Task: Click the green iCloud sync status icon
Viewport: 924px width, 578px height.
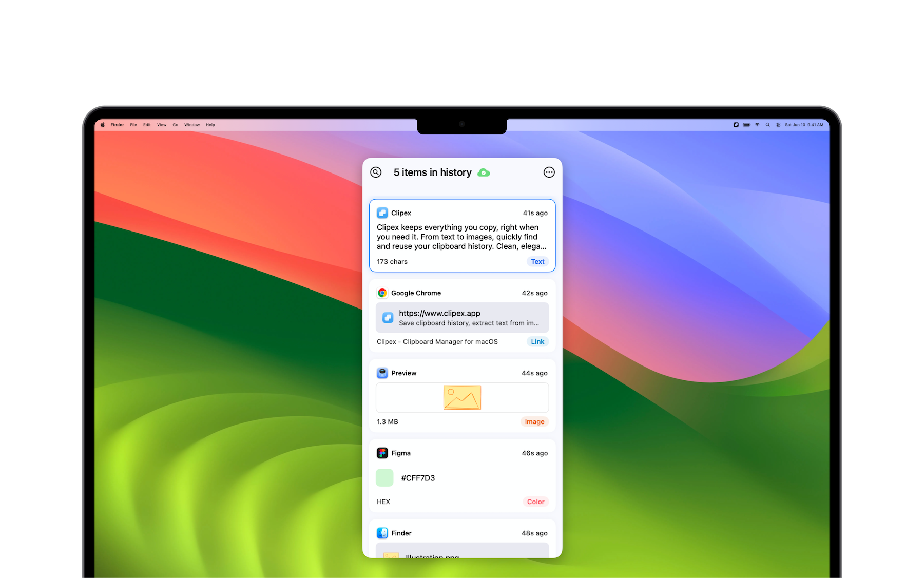Action: 484,172
